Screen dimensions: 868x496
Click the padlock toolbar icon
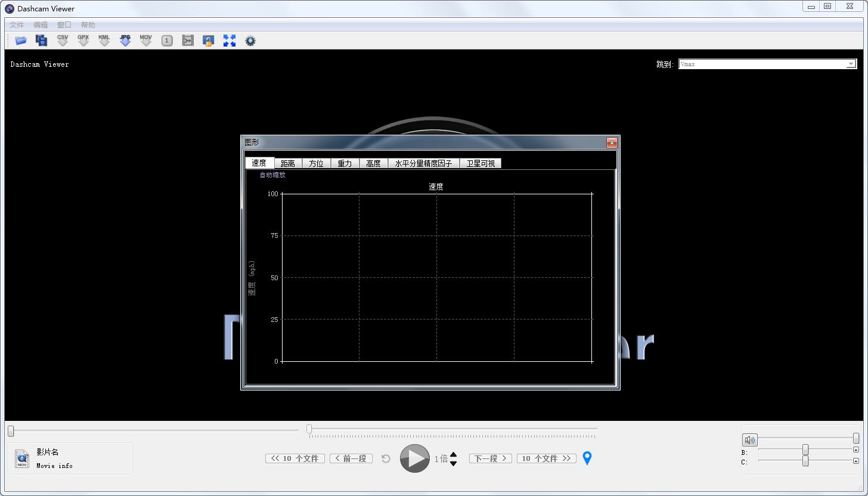point(208,41)
